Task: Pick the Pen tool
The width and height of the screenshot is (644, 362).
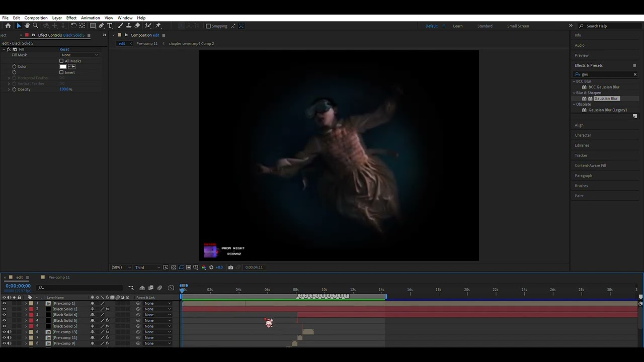Action: point(101,26)
